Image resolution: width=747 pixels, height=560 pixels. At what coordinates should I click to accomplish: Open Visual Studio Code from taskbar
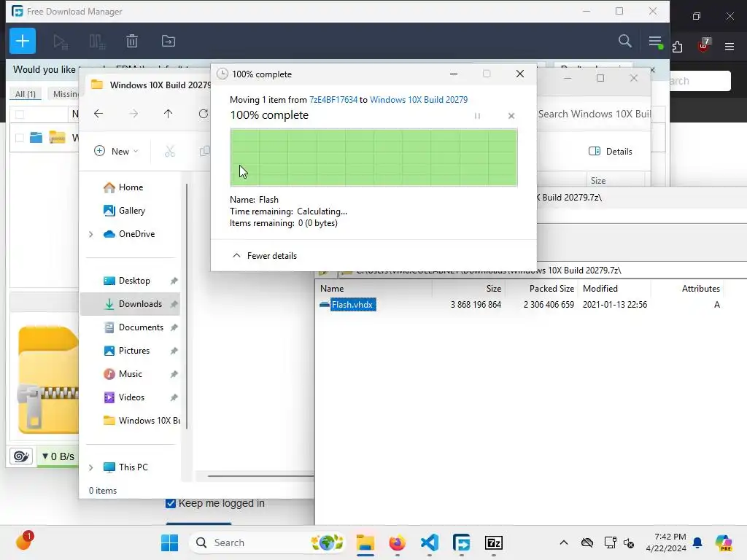coord(429,542)
